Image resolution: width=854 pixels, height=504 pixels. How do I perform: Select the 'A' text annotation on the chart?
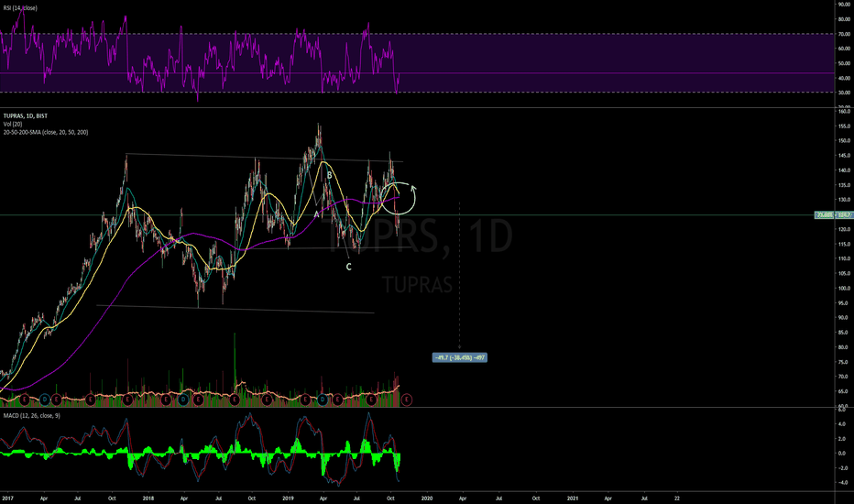click(x=316, y=214)
